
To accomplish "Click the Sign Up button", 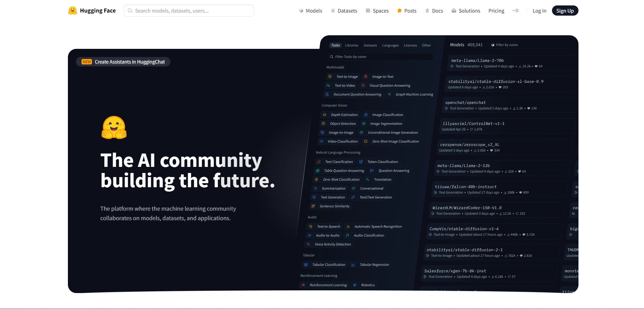I will point(565,11).
